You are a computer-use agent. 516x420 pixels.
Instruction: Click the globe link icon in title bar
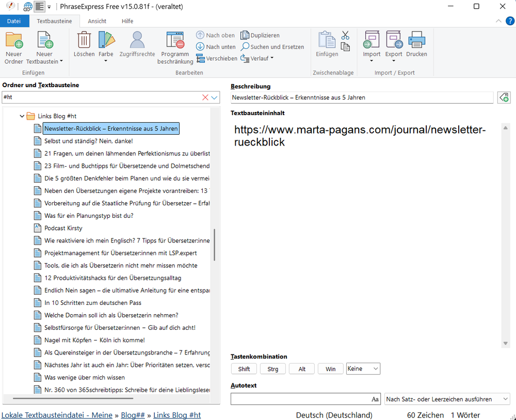pyautogui.click(x=28, y=7)
